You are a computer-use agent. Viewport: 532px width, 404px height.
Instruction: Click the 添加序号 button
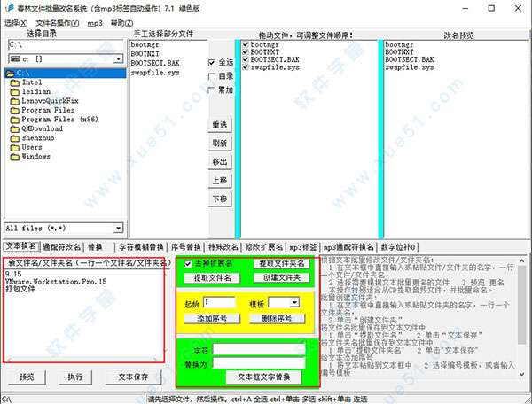[212, 318]
